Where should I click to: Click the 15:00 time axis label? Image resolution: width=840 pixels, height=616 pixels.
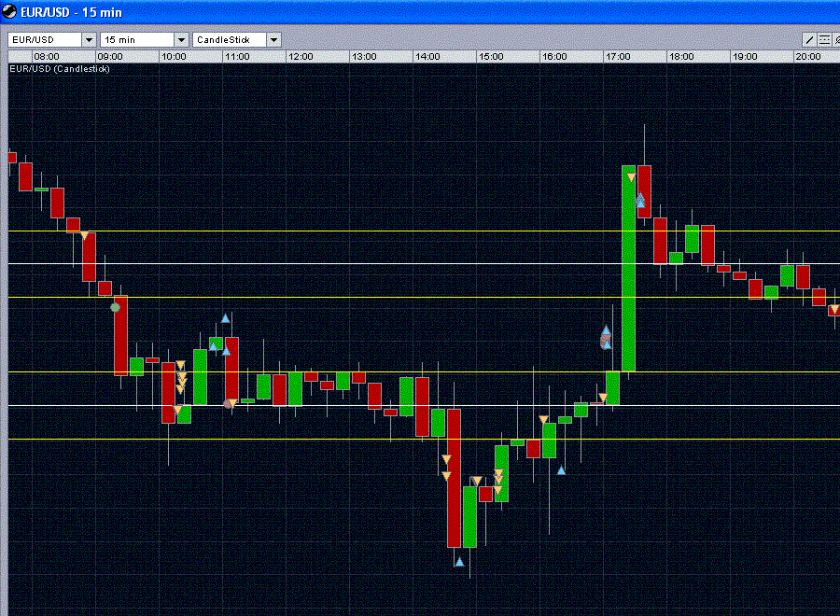[491, 56]
